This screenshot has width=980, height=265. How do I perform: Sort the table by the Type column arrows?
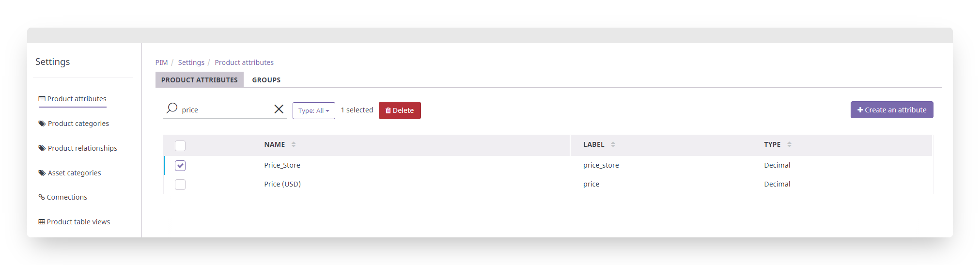(789, 144)
